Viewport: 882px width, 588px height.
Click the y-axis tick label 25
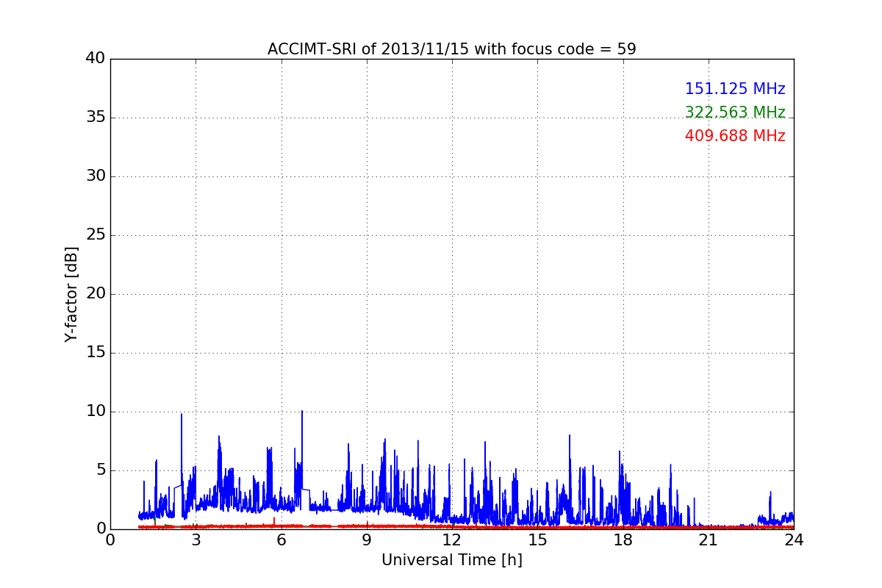[96, 235]
